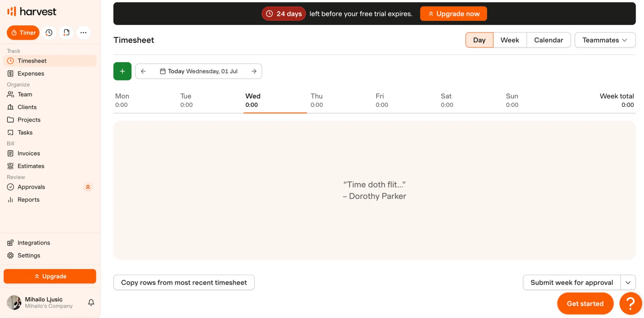
Task: Open dropdown arrow beside Submit week for approval
Action: (628, 283)
